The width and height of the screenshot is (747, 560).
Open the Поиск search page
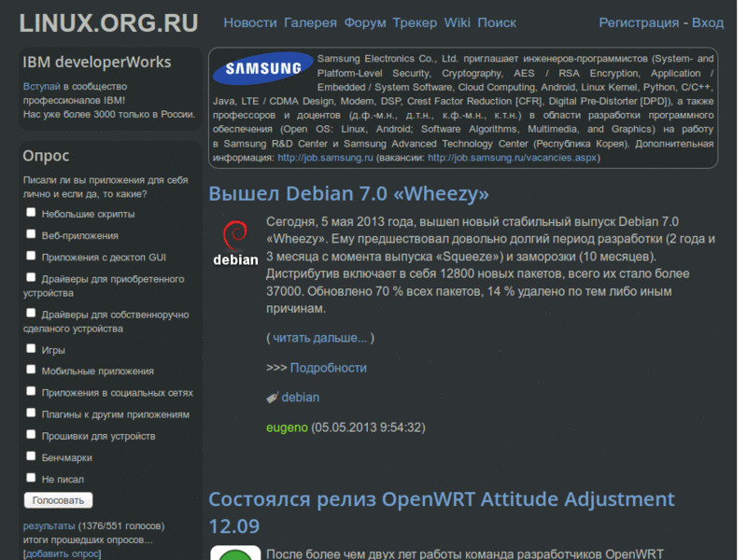497,22
